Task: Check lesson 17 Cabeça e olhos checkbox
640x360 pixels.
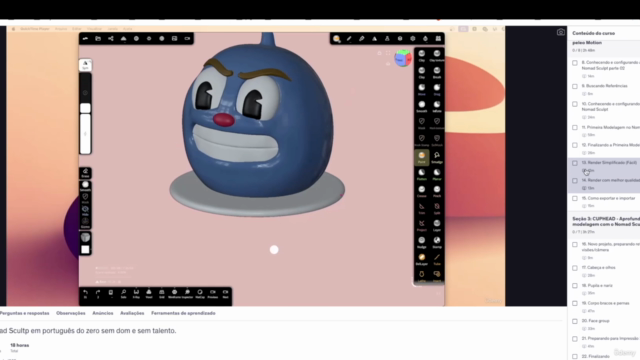Action: click(x=575, y=268)
